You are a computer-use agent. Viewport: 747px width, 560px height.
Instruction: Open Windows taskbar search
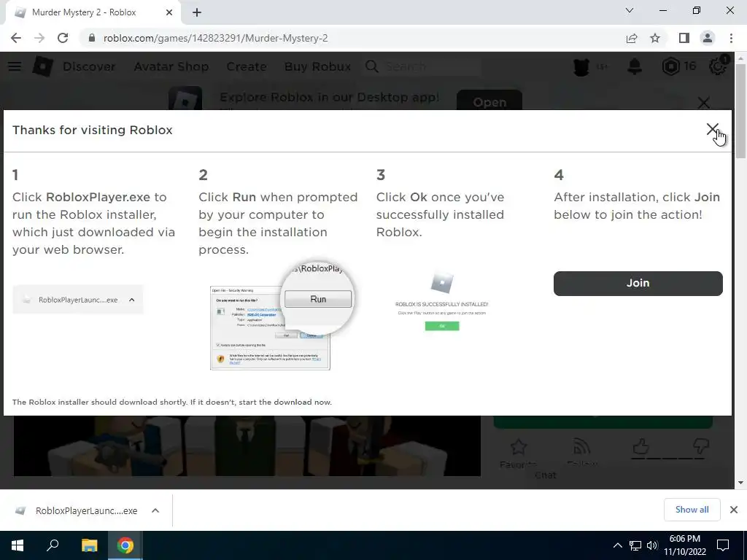pos(53,545)
